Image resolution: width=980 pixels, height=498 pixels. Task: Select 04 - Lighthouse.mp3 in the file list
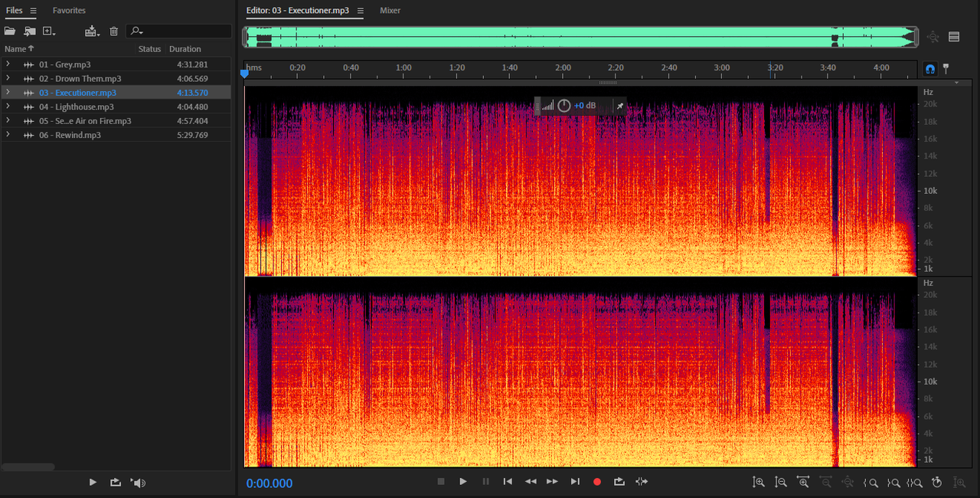pyautogui.click(x=116, y=106)
